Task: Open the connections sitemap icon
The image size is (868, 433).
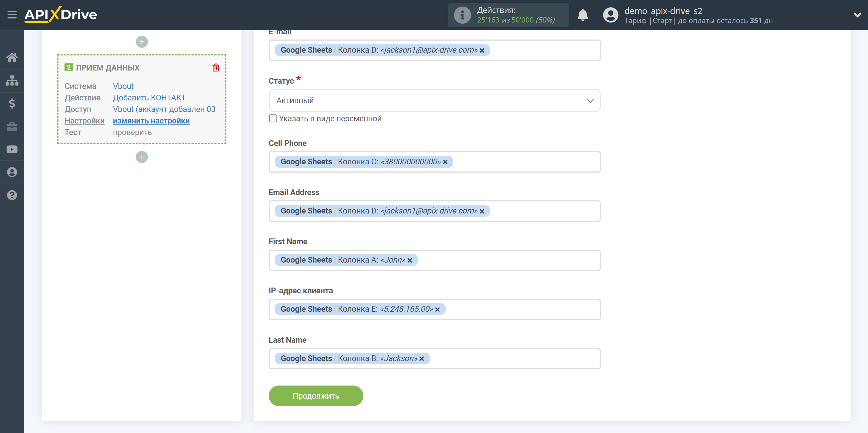Action: click(12, 80)
